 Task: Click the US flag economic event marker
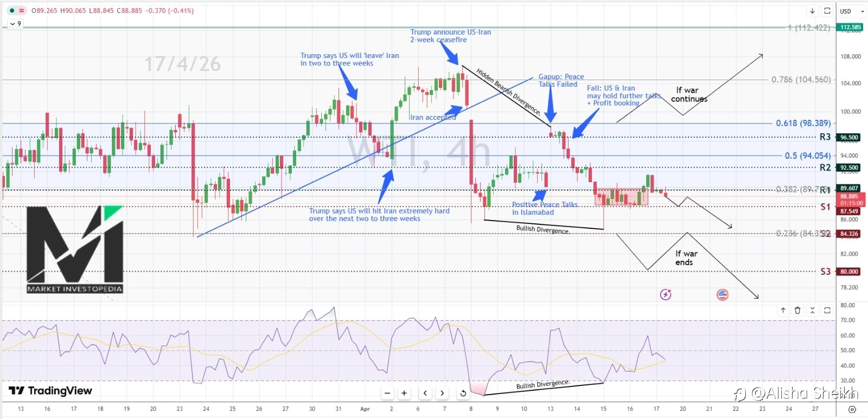tap(722, 294)
